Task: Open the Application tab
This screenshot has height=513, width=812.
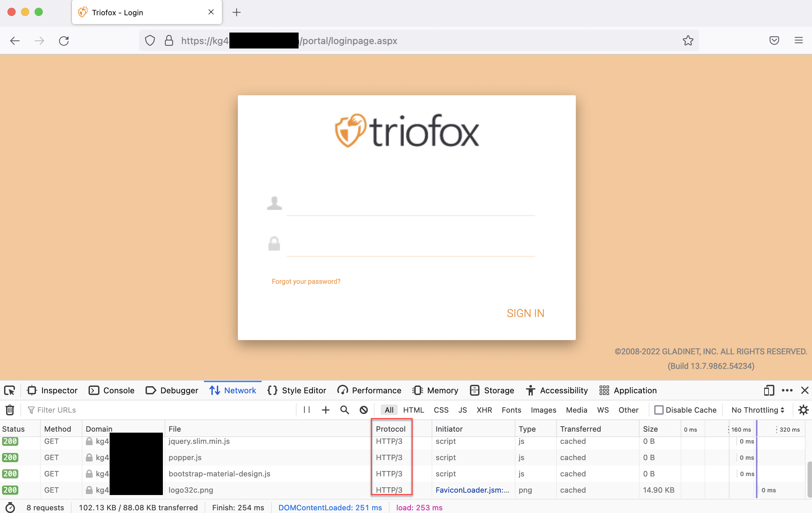Action: 628,391
